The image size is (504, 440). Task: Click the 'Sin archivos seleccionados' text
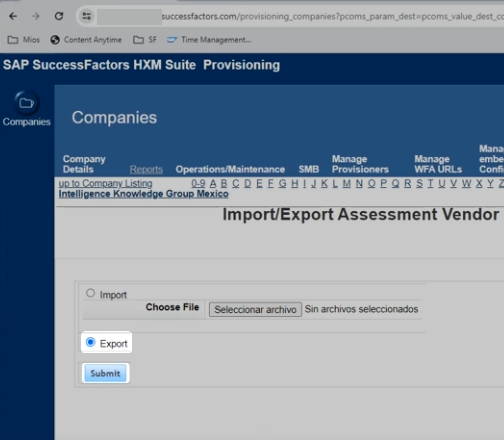(x=361, y=309)
